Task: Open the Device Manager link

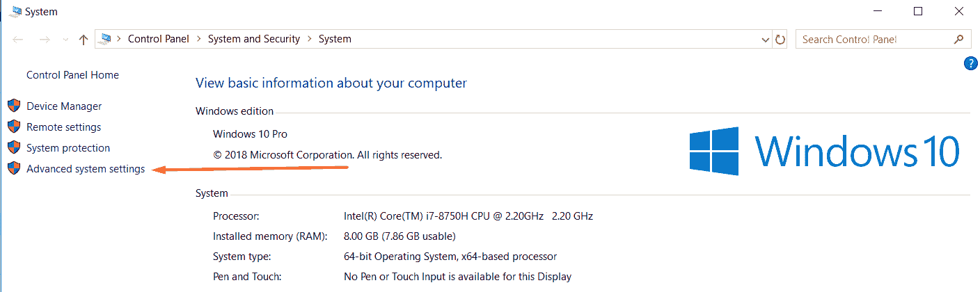Action: 64,106
